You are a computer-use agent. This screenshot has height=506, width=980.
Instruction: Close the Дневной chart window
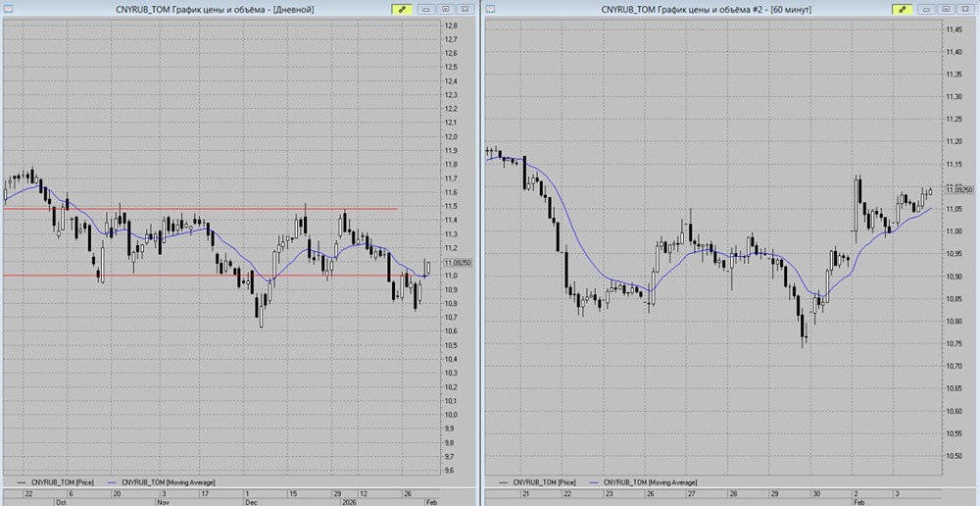pyautogui.click(x=464, y=9)
